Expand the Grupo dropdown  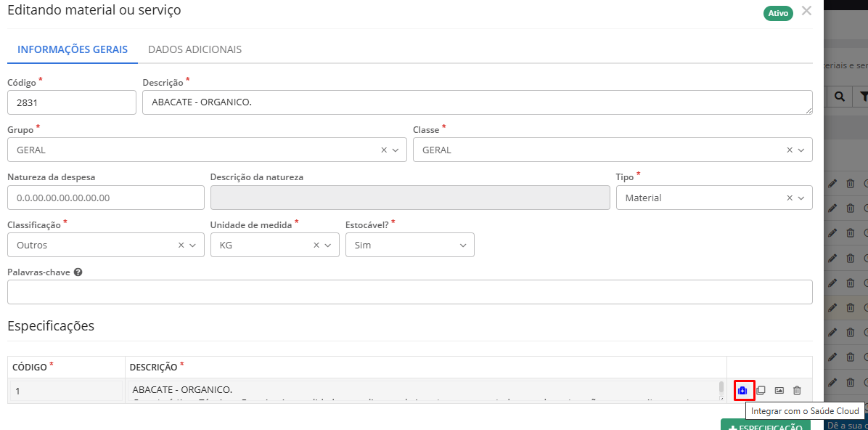396,150
